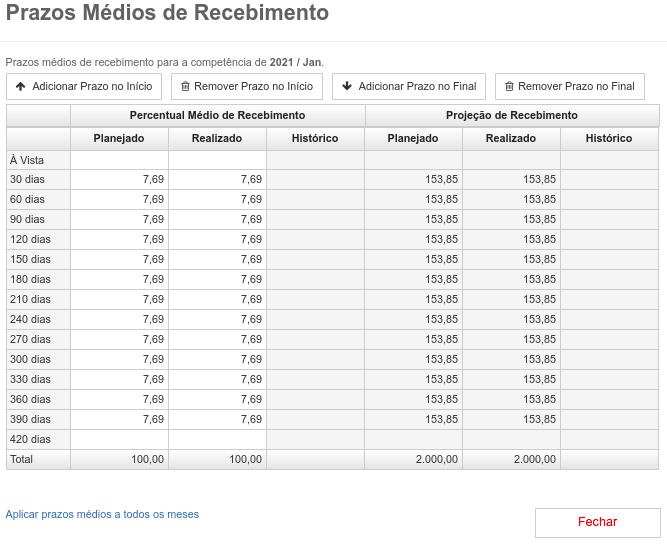Viewport: 667px width, 548px height.
Task: Select the À Vista Realizado percentage cell
Action: coord(217,160)
